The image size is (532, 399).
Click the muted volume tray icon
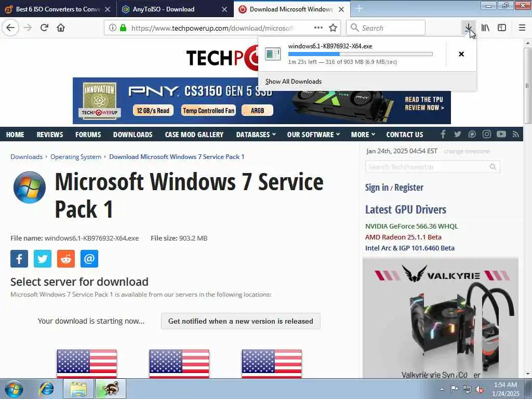(x=480, y=390)
